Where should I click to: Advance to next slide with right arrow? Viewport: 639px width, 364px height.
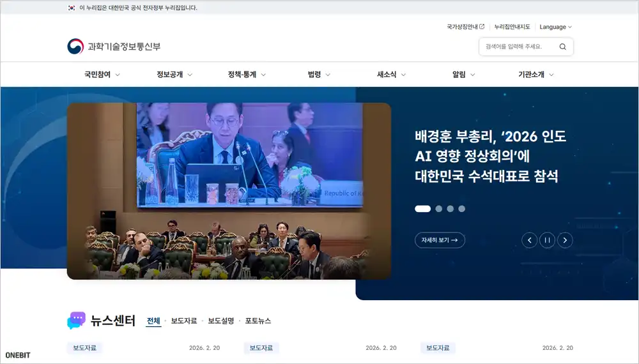tap(565, 240)
